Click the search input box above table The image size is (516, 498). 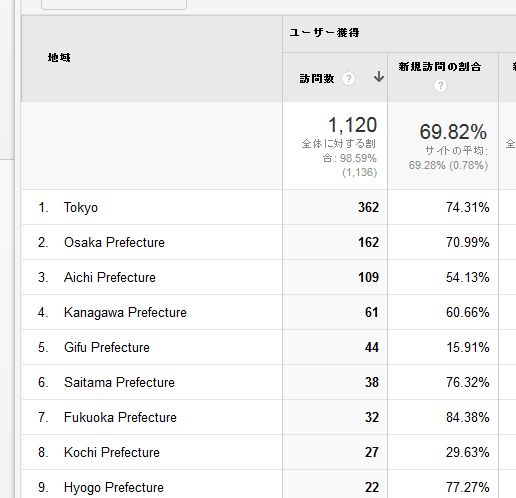pos(114,4)
